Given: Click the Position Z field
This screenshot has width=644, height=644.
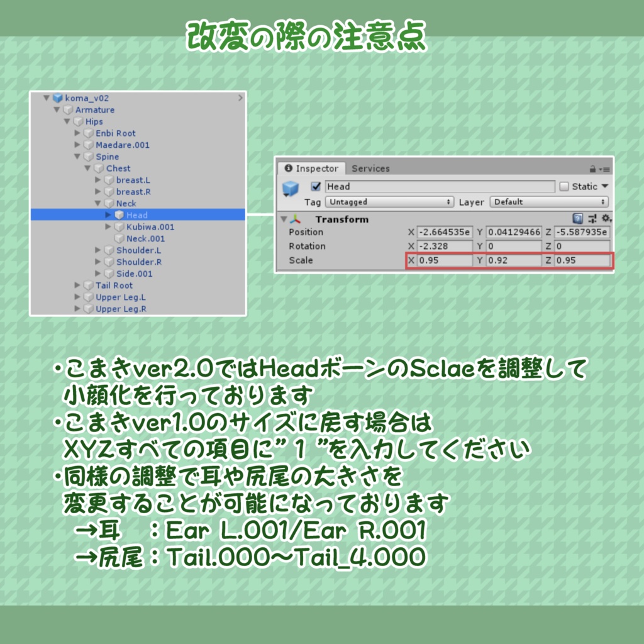Looking at the screenshot, I should pyautogui.click(x=582, y=232).
